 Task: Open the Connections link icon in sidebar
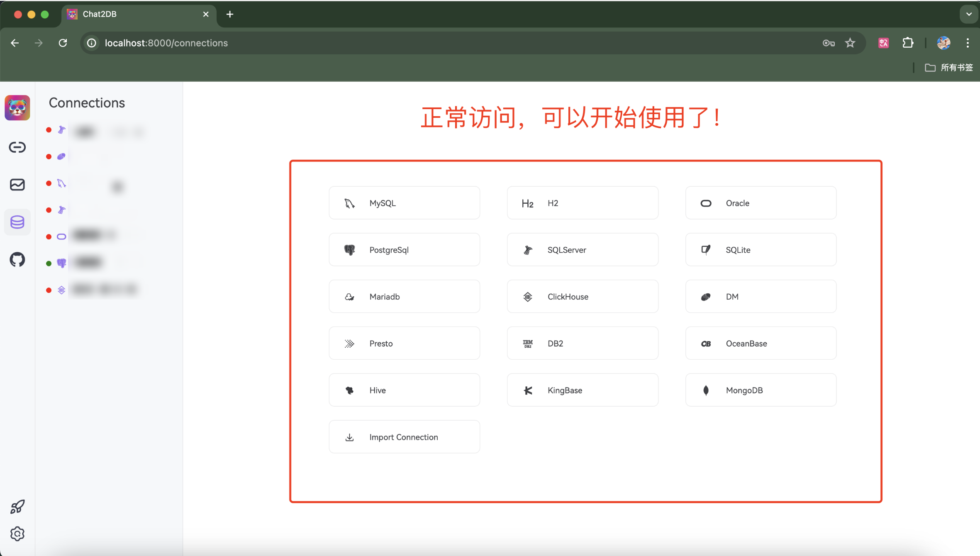[x=17, y=147]
